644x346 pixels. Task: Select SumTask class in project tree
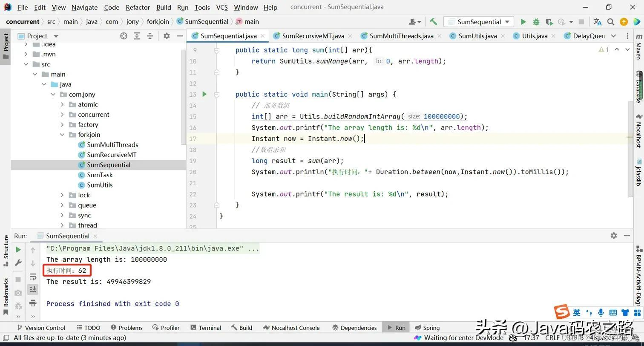100,175
